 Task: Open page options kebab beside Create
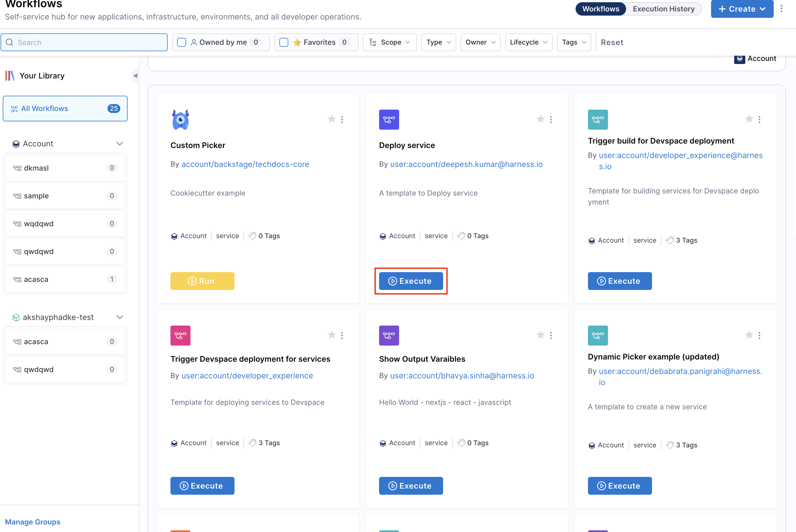782,9
